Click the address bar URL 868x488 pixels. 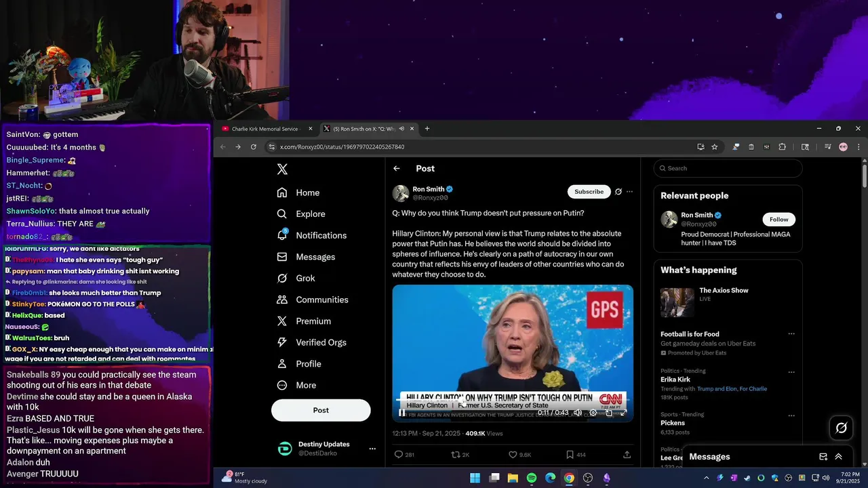click(x=342, y=147)
